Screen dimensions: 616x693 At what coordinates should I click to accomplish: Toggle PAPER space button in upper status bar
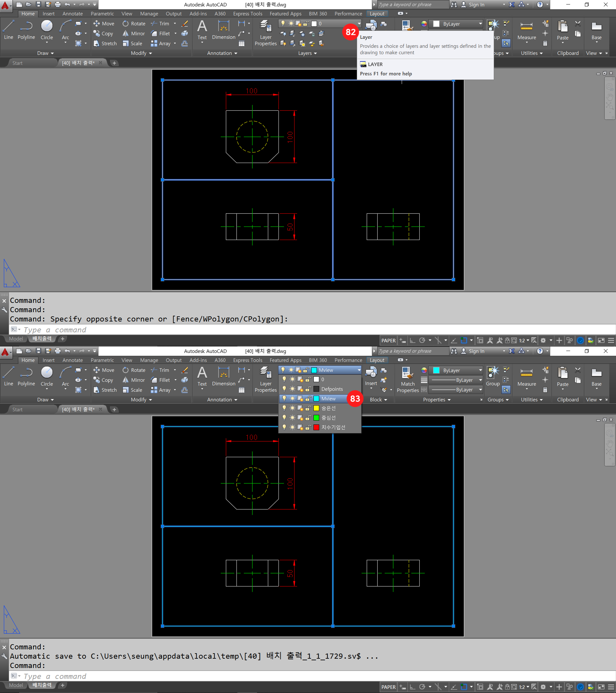pyautogui.click(x=388, y=340)
